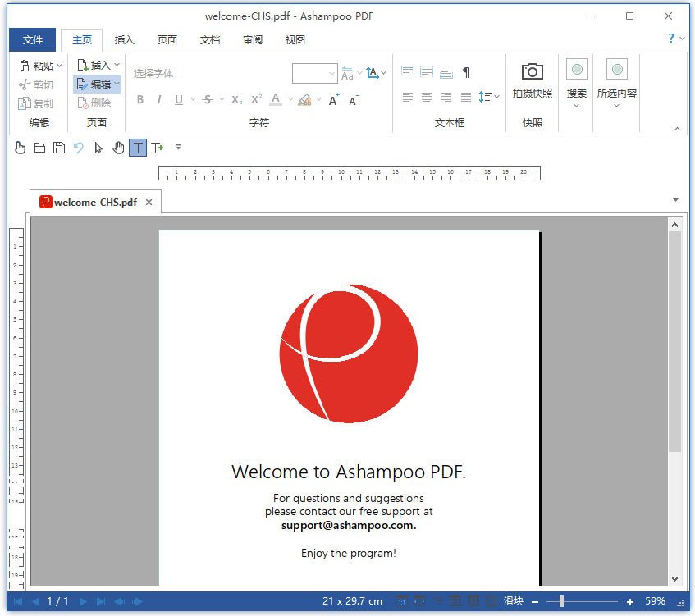Toggle underline formatting
This screenshot has height=616, width=695.
[179, 100]
